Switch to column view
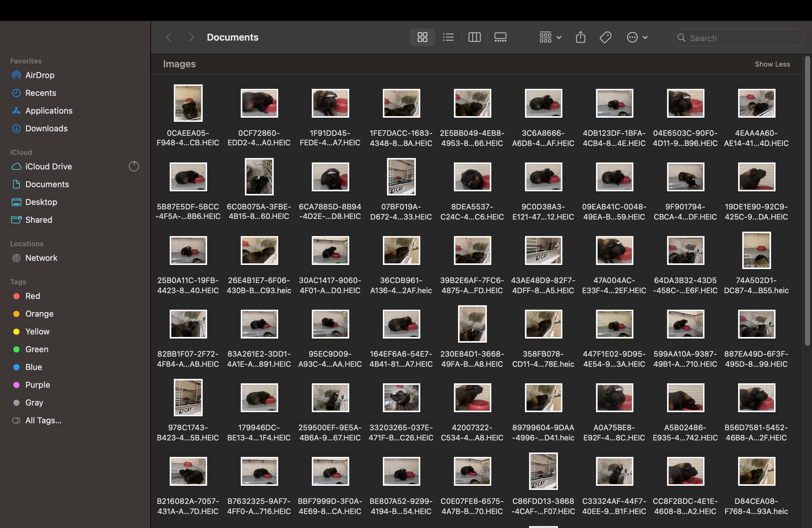 click(x=474, y=37)
